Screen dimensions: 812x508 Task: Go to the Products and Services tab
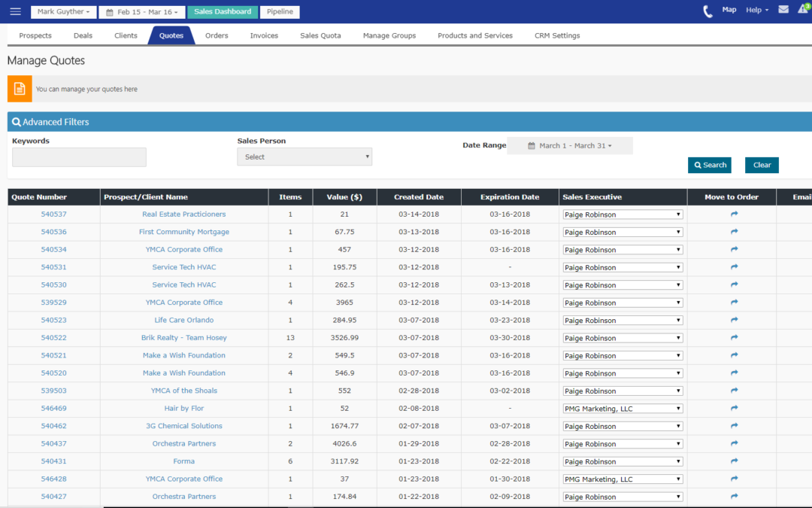tap(475, 35)
